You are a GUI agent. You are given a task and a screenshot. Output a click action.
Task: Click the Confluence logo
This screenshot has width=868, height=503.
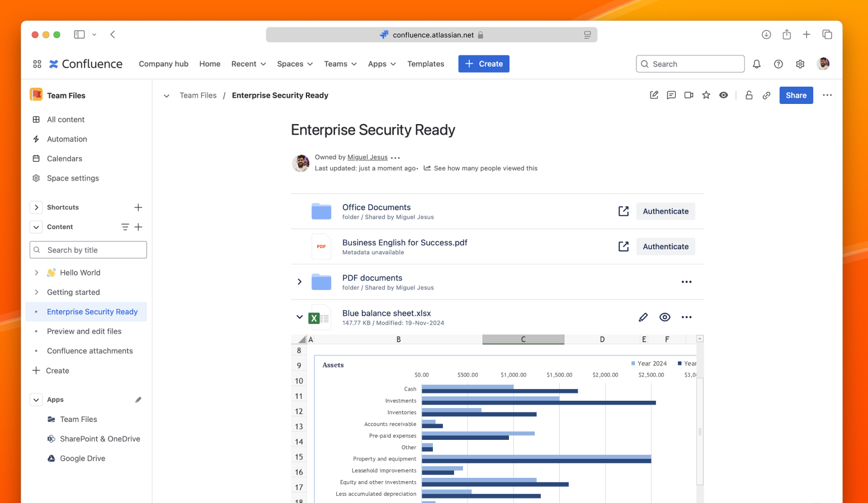pos(86,64)
